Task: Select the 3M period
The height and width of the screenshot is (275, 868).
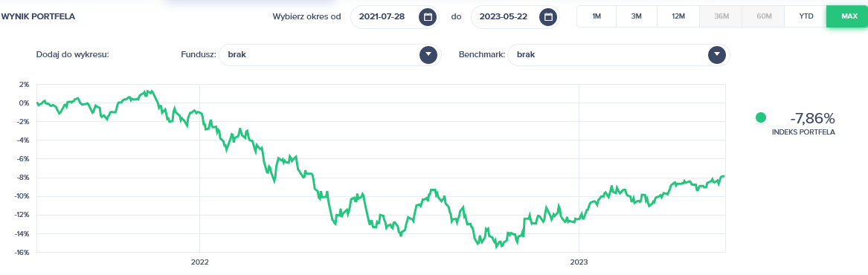Action: click(637, 16)
